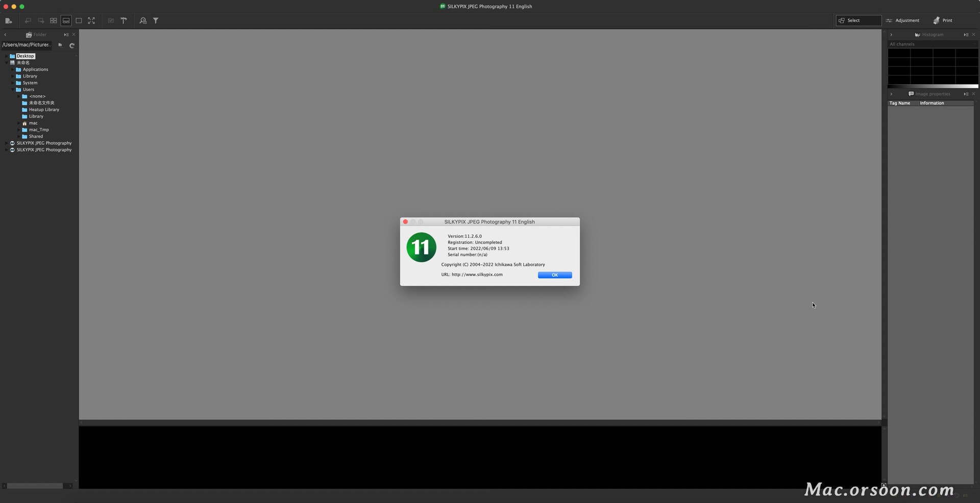Collapse the Folder panel with left chevron
Image resolution: width=980 pixels, height=503 pixels.
5,35
